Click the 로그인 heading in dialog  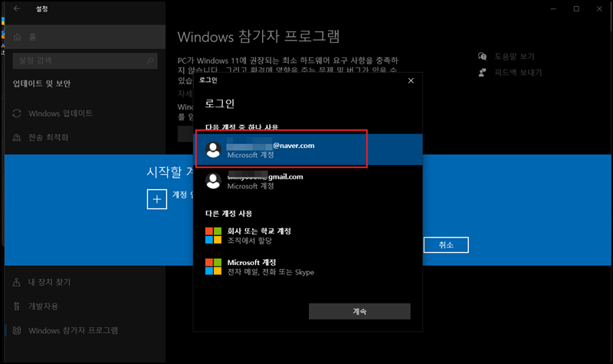(220, 103)
